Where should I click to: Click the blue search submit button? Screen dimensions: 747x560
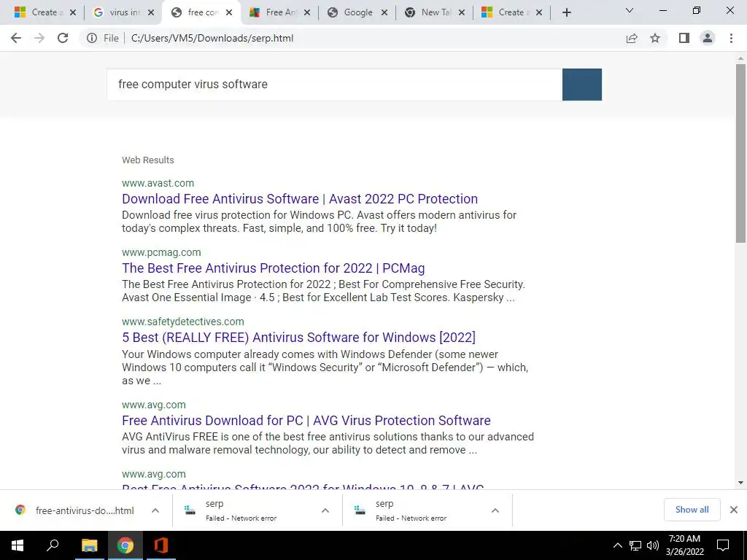(581, 85)
